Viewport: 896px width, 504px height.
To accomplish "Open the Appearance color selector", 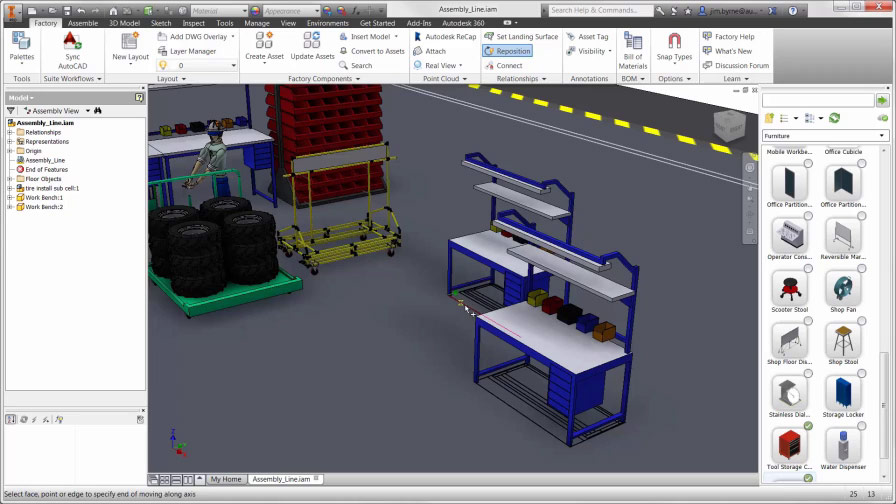I will click(290, 10).
